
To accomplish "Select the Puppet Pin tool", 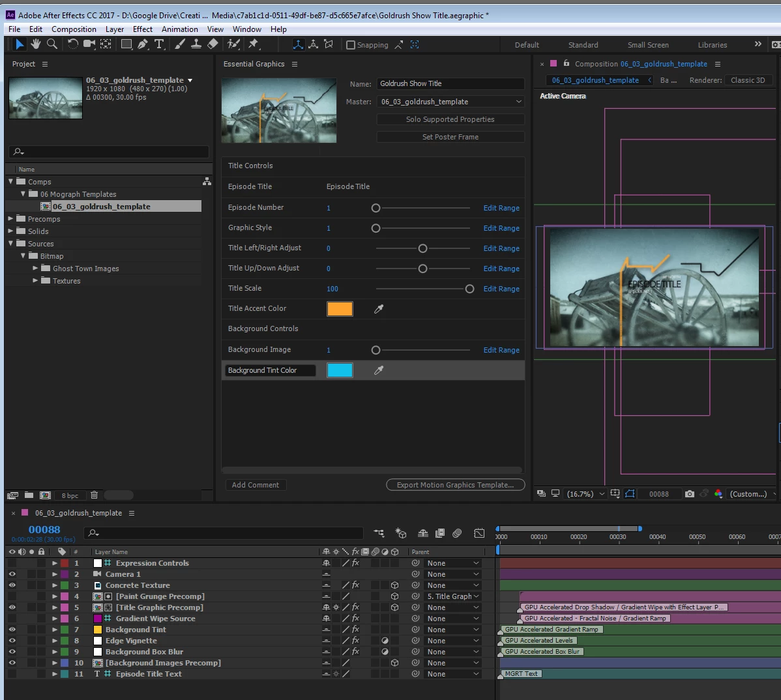I will (x=254, y=44).
